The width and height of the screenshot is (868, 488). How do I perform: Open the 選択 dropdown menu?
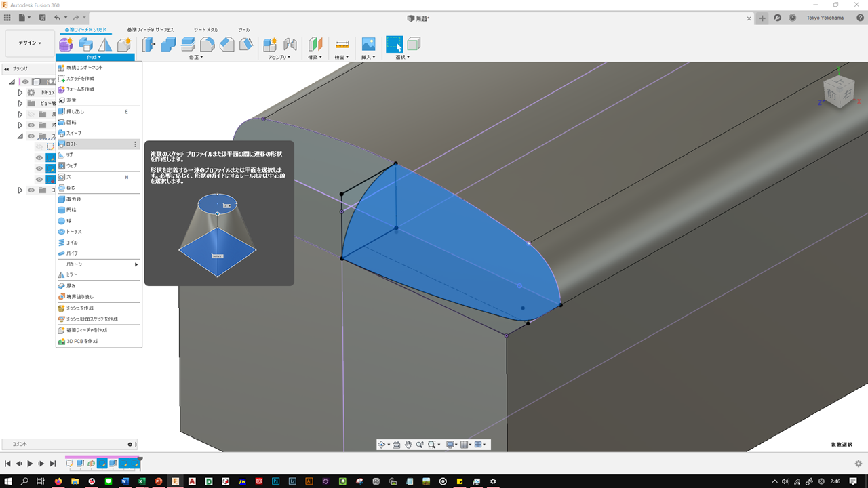[403, 57]
